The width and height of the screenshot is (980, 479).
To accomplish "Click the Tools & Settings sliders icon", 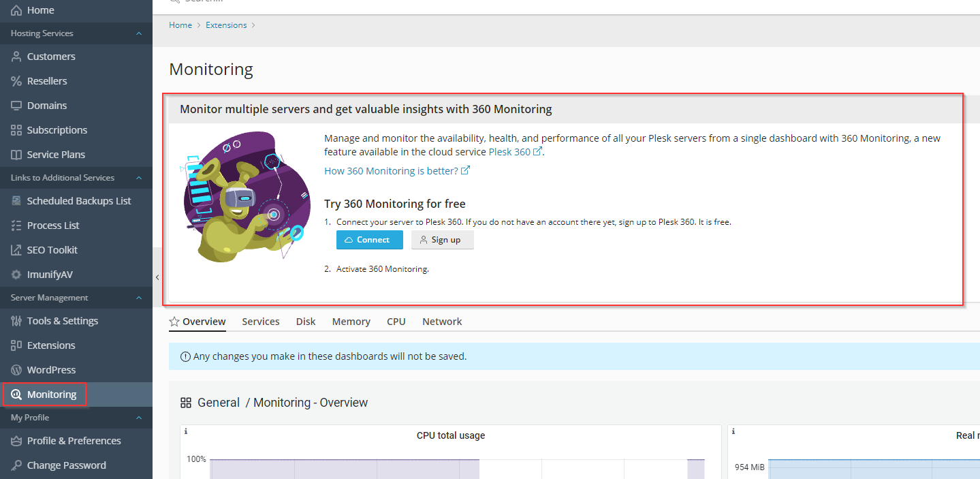I will (x=16, y=321).
